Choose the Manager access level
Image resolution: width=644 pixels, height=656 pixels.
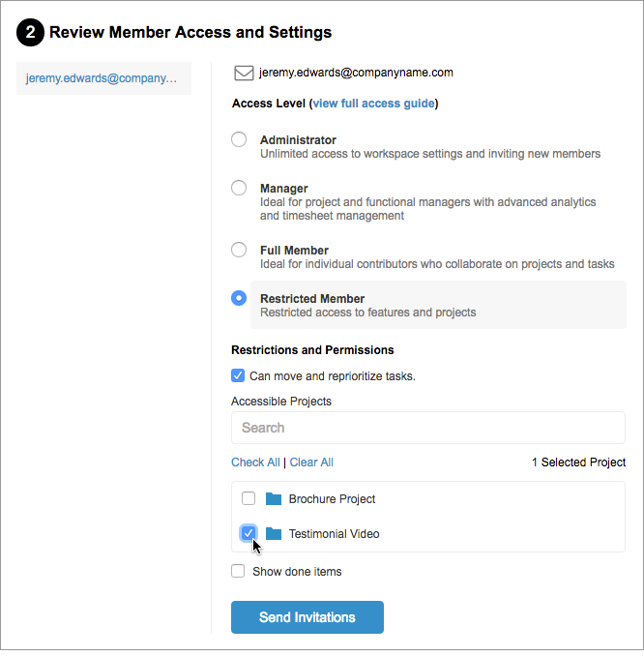click(x=239, y=188)
